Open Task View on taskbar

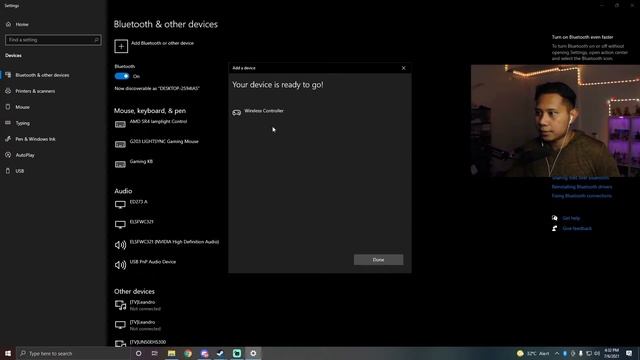point(155,353)
